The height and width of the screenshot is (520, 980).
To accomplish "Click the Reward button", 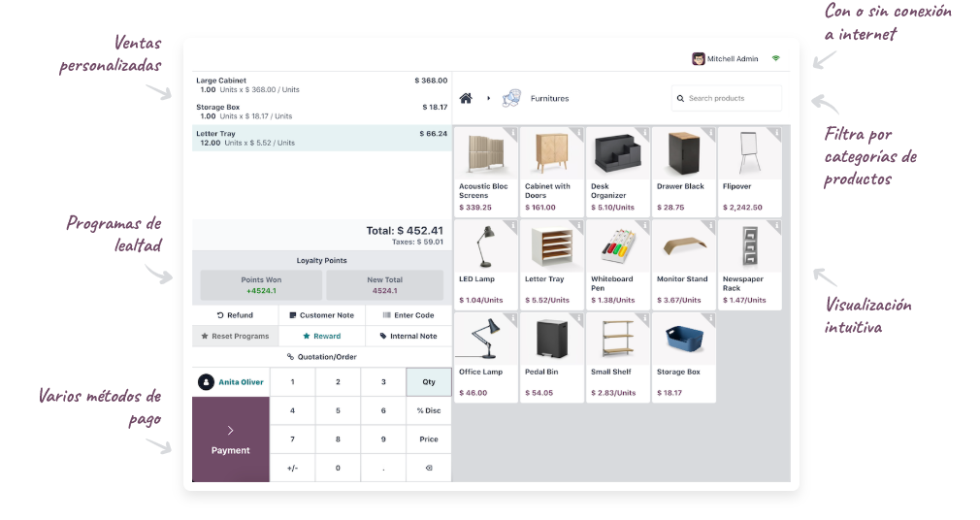I will coord(321,336).
